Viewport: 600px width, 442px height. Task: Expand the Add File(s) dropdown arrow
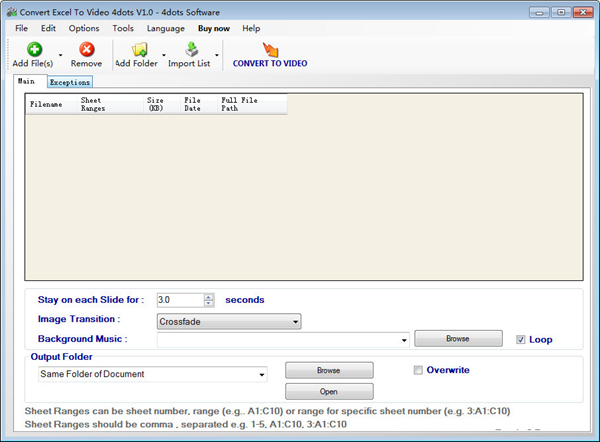pos(61,55)
